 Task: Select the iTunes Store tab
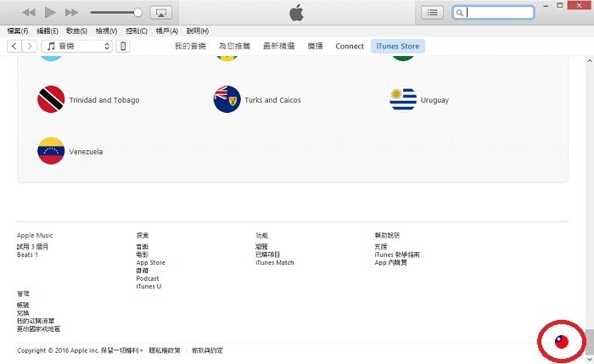(x=398, y=46)
